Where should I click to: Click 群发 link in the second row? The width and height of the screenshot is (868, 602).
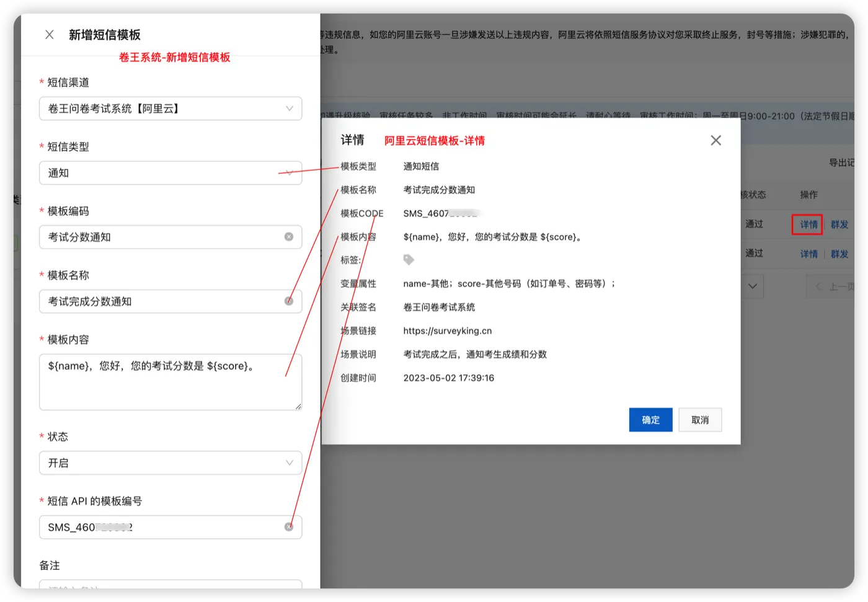tap(839, 254)
